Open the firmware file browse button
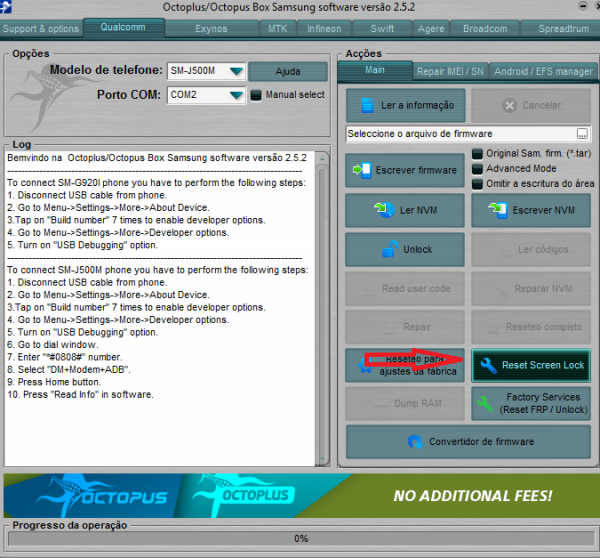The width and height of the screenshot is (600, 558). click(x=582, y=134)
